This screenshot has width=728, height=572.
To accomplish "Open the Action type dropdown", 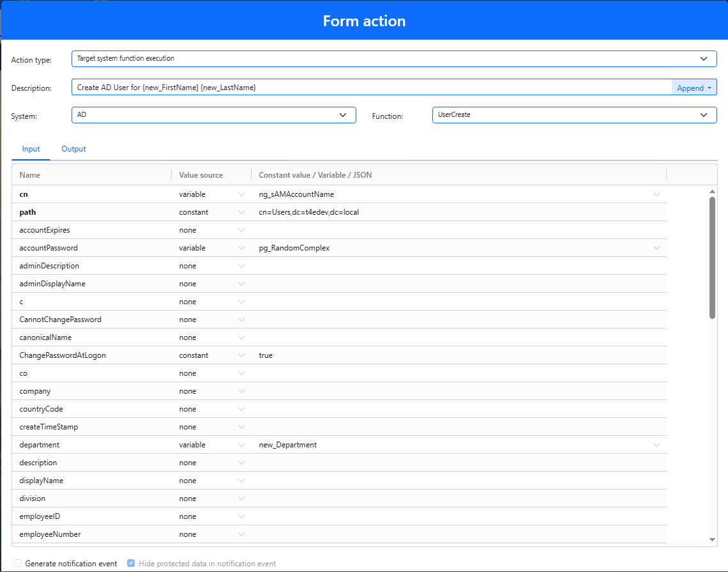I will 394,59.
